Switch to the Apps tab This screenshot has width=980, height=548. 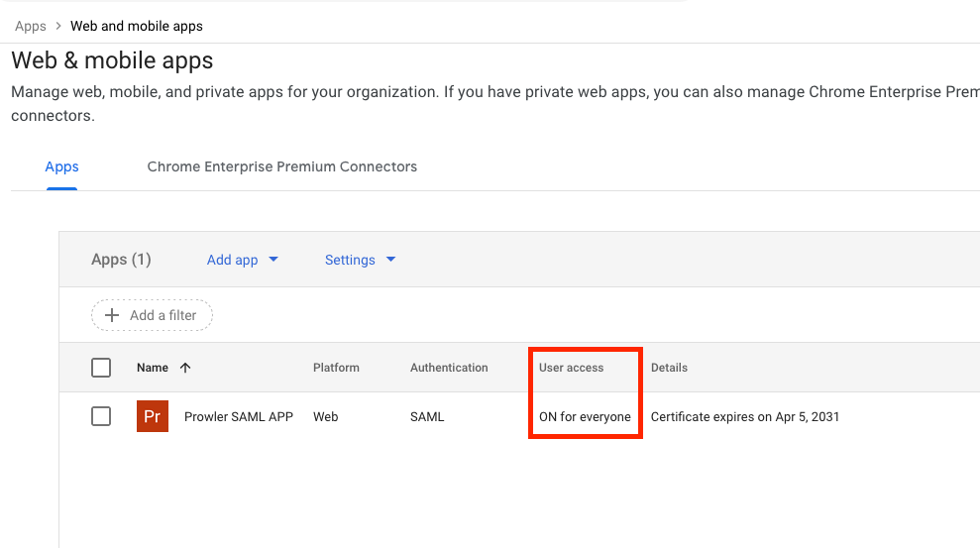61,166
